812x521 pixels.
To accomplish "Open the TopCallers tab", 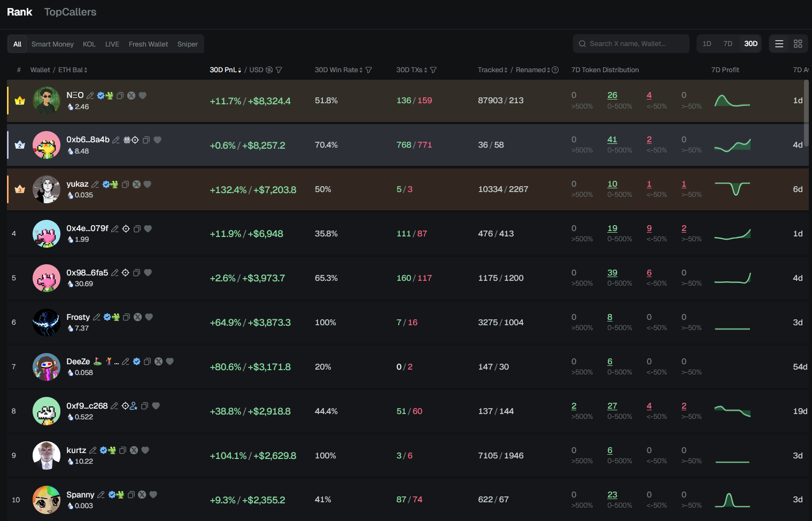I will click(70, 12).
